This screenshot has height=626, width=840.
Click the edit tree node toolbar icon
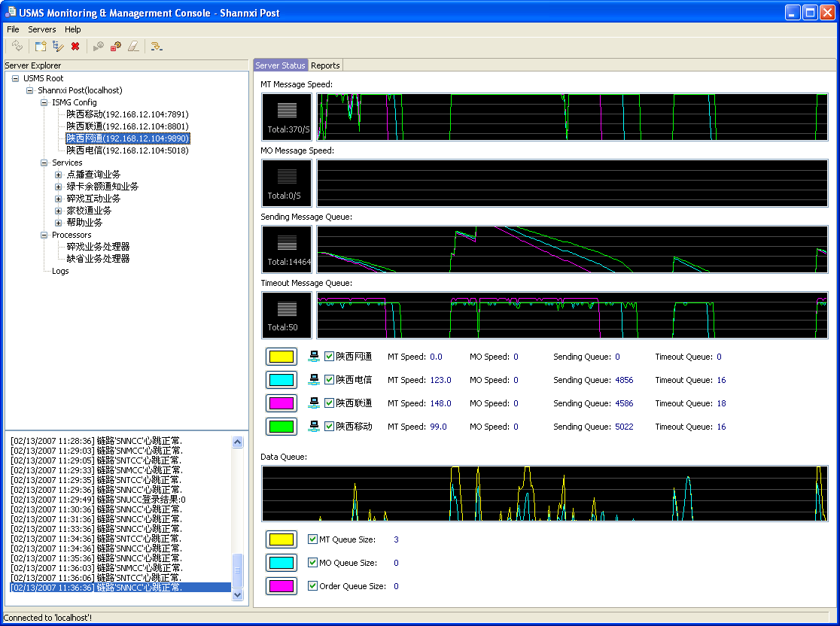pyautogui.click(x=58, y=47)
